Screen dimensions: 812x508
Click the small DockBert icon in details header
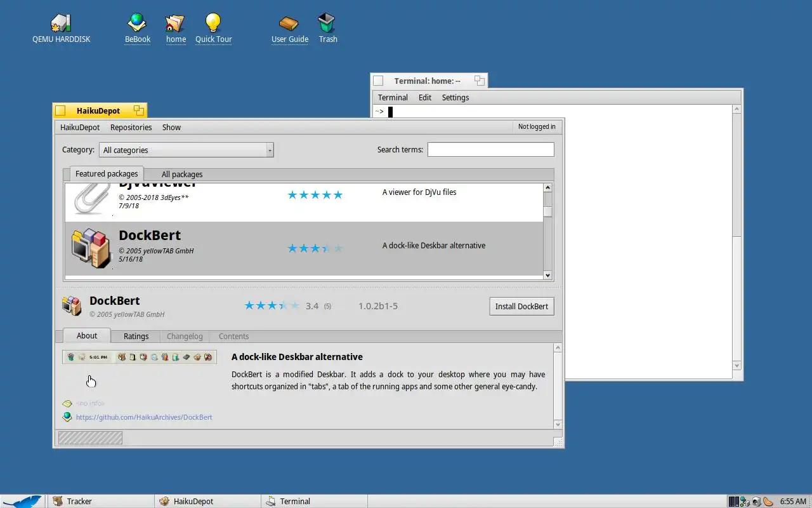(72, 305)
